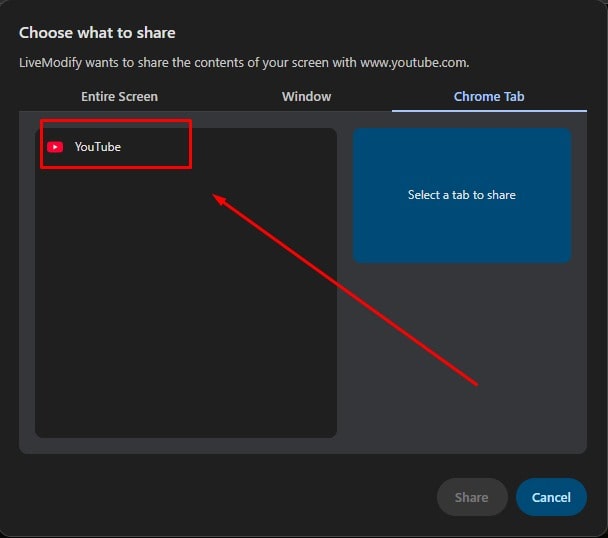Select the Chrome Tab option
608x538 pixels.
pyautogui.click(x=489, y=97)
